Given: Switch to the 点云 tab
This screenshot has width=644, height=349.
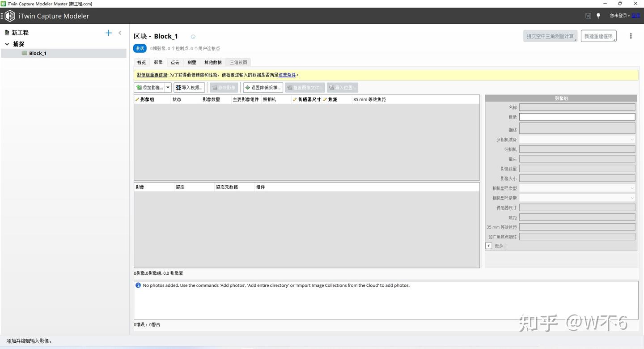Looking at the screenshot, I should [175, 62].
